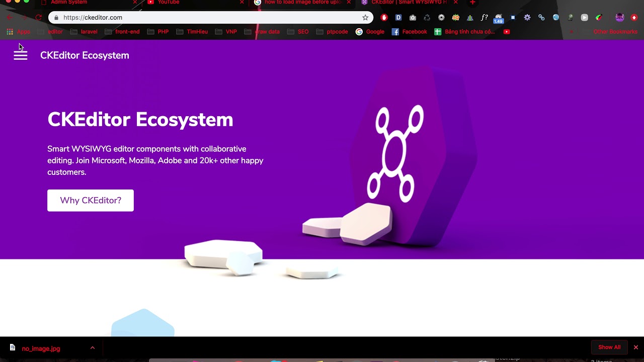Click the Why CKEditor? button
This screenshot has height=362, width=644.
tap(91, 201)
